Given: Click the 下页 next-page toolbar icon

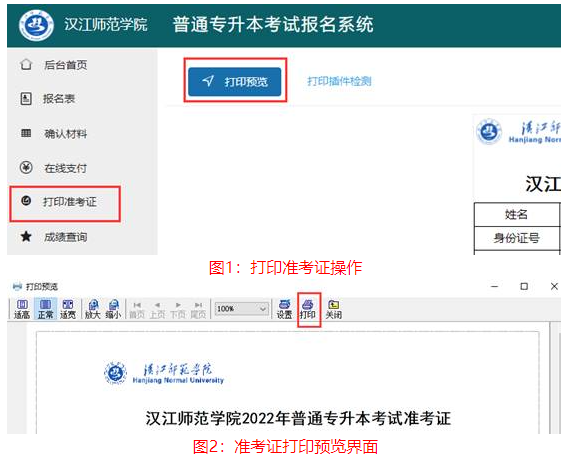Looking at the screenshot, I should coord(178,310).
